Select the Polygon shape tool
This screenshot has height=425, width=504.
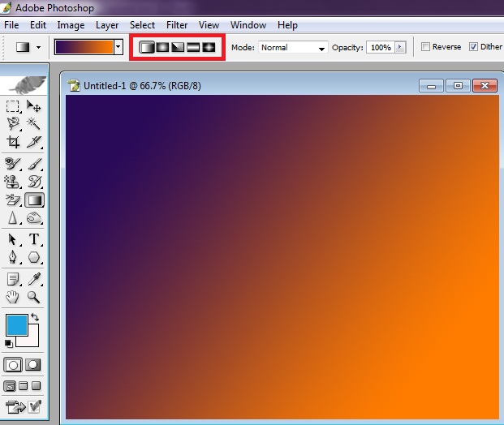34,257
